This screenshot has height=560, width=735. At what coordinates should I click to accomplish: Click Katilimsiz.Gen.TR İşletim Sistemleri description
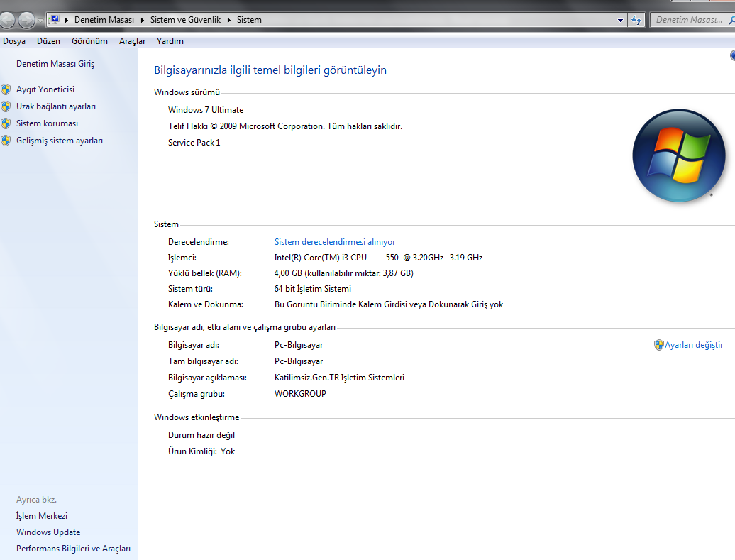point(339,378)
